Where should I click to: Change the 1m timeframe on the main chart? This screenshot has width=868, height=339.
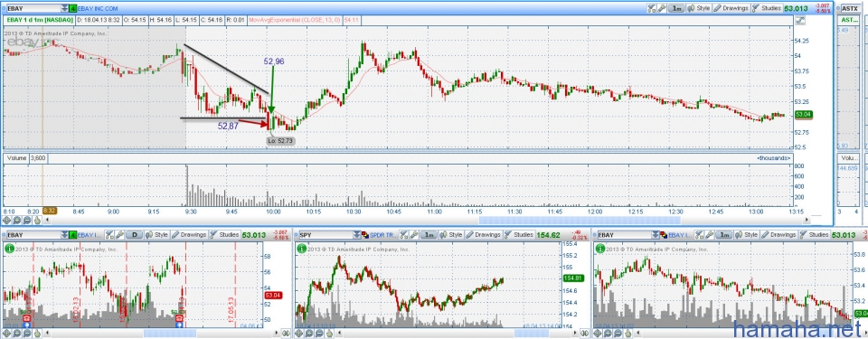(x=676, y=8)
